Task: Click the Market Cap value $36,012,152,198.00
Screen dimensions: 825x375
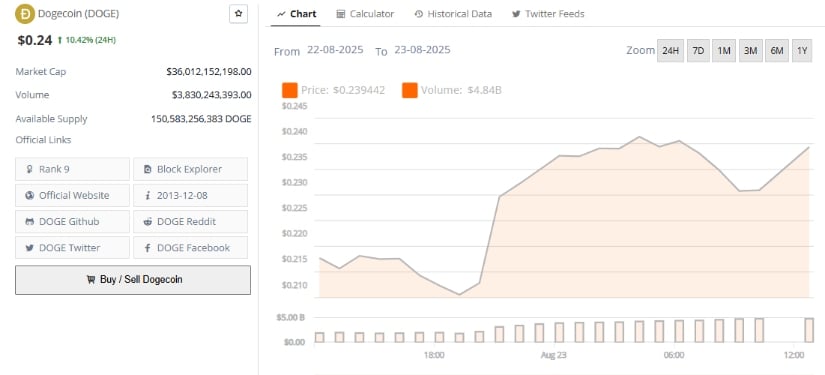Action: tap(209, 72)
